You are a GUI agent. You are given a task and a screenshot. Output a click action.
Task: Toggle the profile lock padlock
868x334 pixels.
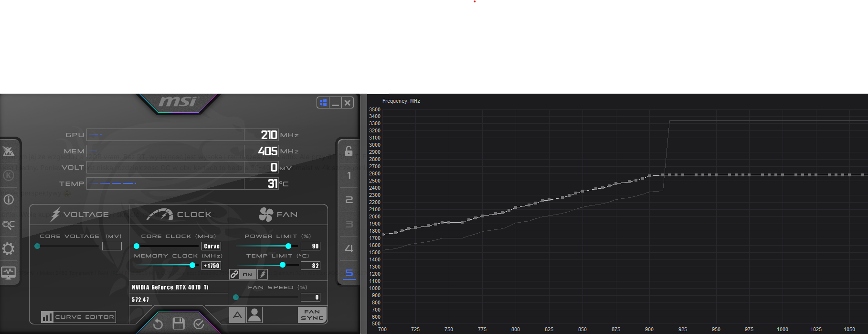(x=349, y=151)
